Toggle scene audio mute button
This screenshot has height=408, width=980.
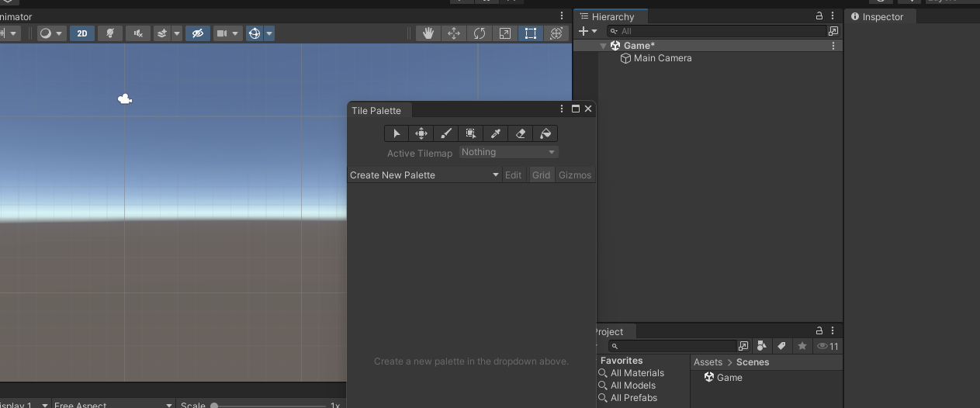click(x=138, y=33)
